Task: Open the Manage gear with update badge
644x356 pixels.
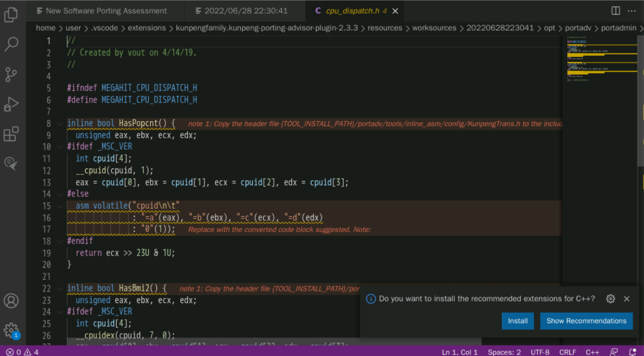Action: (x=11, y=330)
